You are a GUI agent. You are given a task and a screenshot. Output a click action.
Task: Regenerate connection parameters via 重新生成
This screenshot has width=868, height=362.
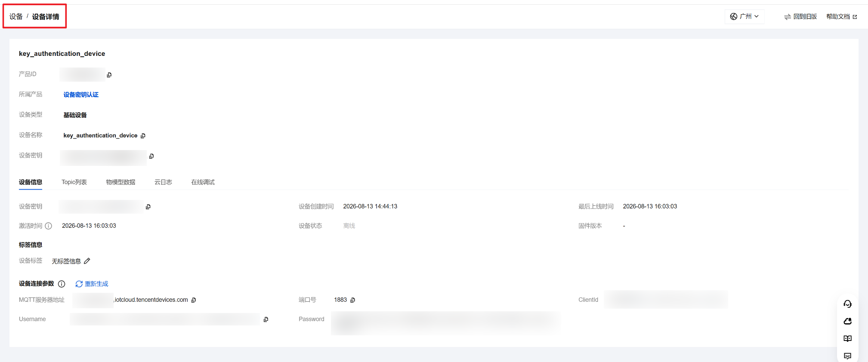[92, 284]
